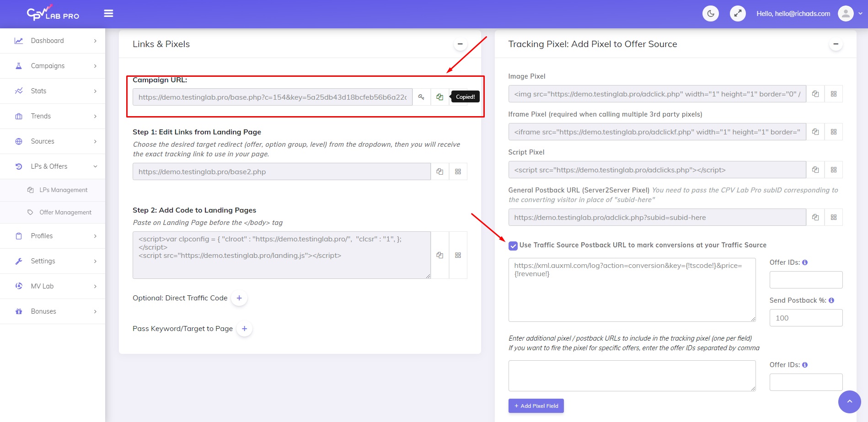The image size is (868, 422).
Task: Copy the Image Pixel code
Action: pyautogui.click(x=815, y=94)
